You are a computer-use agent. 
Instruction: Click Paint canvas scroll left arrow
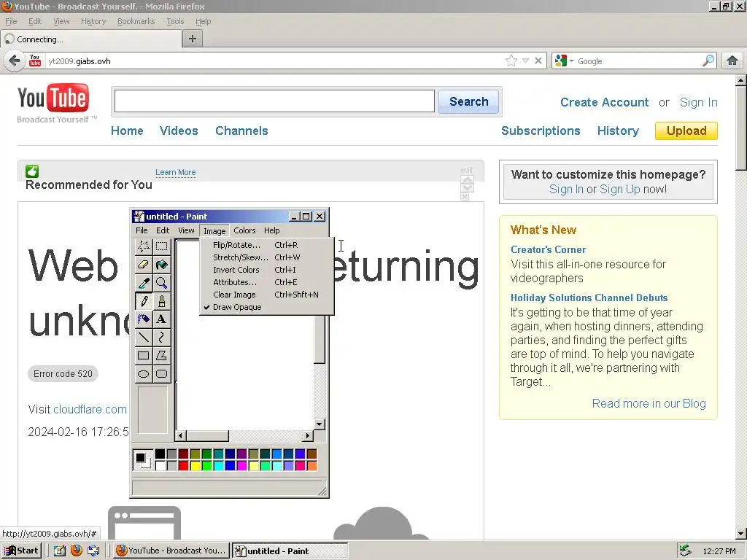click(x=181, y=435)
